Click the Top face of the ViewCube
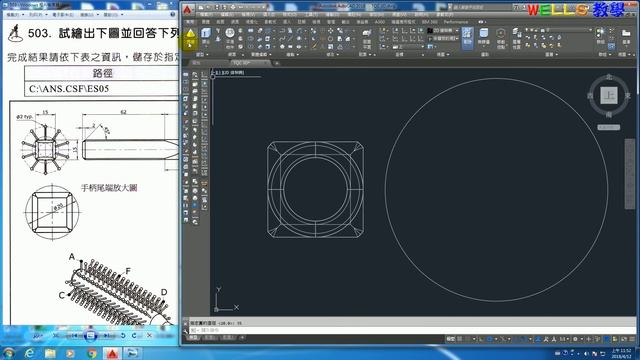 [x=609, y=96]
